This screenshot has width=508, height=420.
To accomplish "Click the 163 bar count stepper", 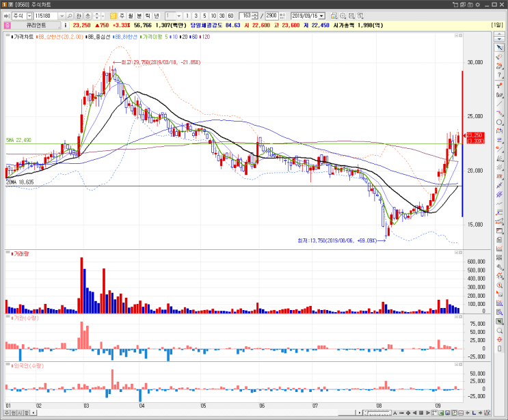I will click(255, 16).
